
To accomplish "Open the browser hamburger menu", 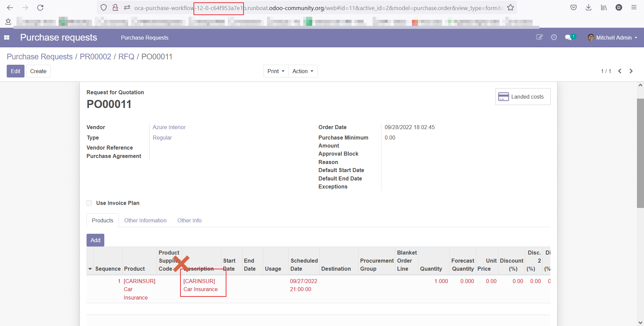I will tap(634, 7).
